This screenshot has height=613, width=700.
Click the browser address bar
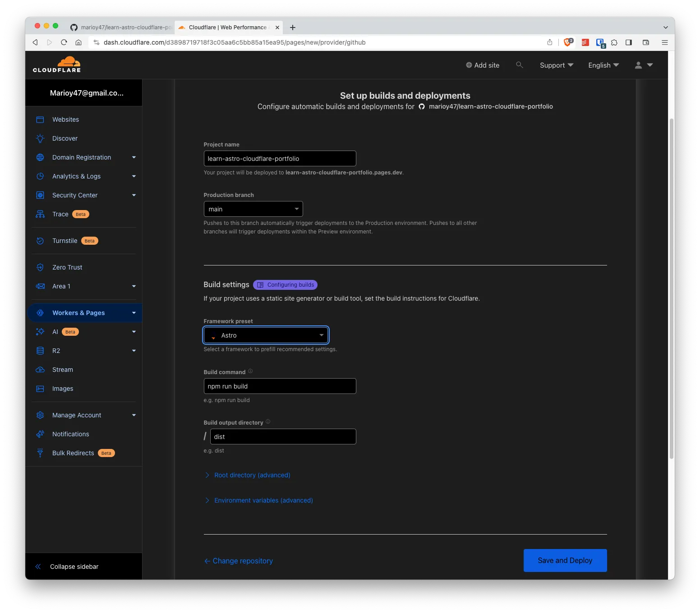(x=316, y=42)
